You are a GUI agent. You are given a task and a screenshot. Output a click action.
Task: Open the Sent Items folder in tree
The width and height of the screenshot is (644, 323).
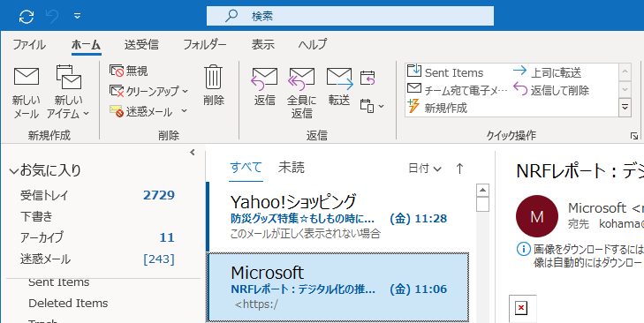click(x=58, y=282)
